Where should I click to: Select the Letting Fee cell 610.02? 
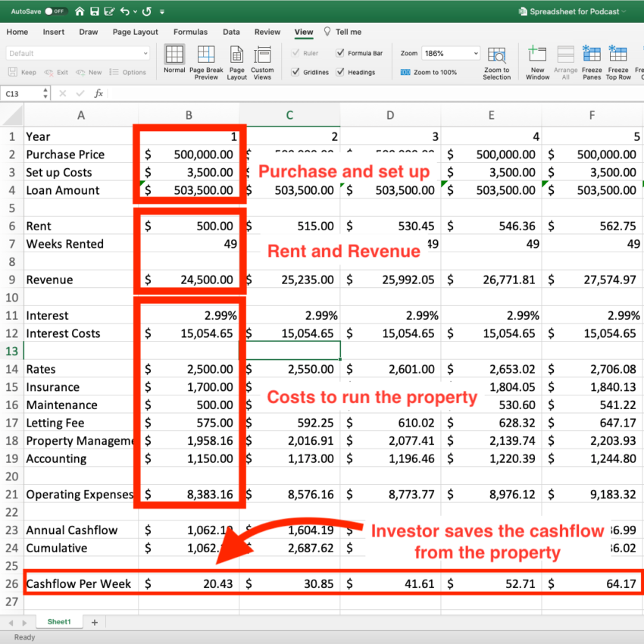pyautogui.click(x=390, y=423)
